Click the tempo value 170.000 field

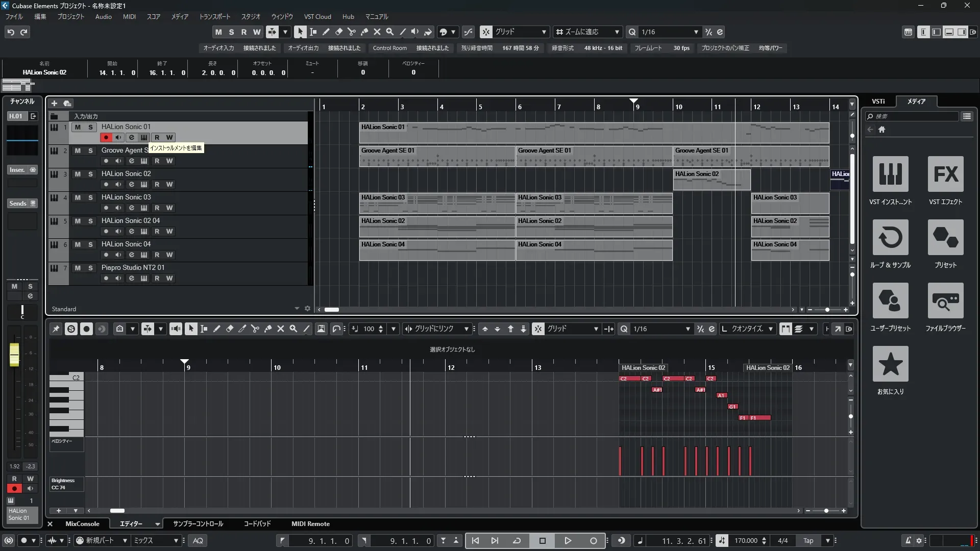[746, 541]
